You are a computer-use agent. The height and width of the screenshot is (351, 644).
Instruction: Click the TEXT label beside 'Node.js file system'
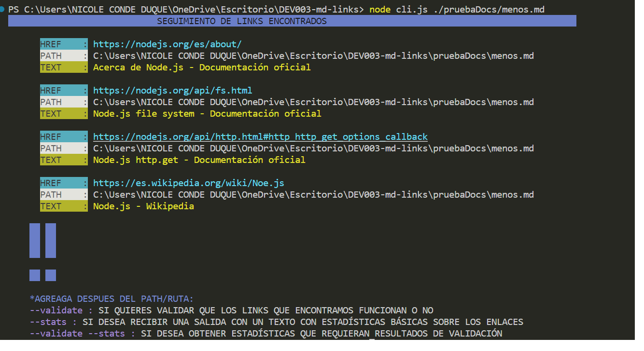pos(64,114)
